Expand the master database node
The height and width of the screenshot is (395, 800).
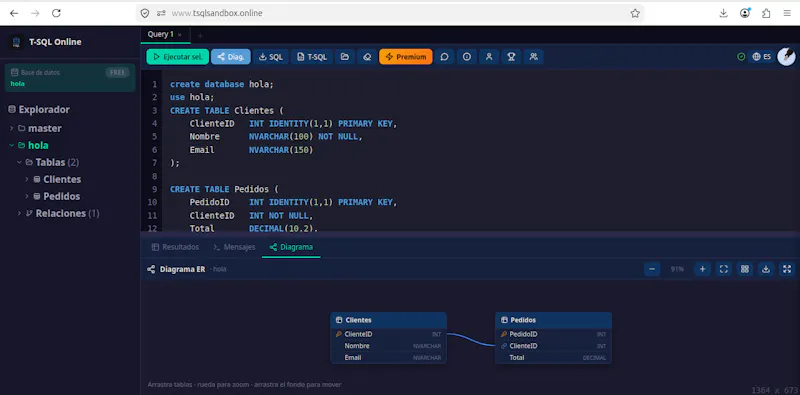[x=11, y=128]
